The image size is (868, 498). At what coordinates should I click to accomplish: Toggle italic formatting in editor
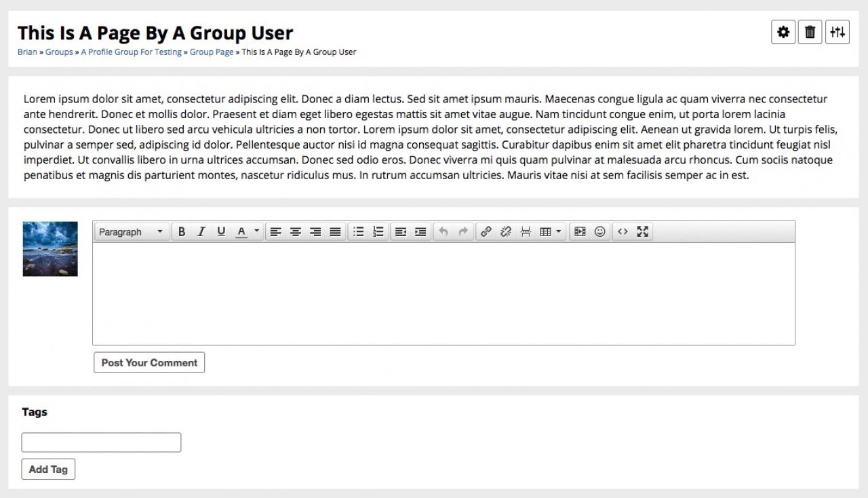tap(201, 232)
